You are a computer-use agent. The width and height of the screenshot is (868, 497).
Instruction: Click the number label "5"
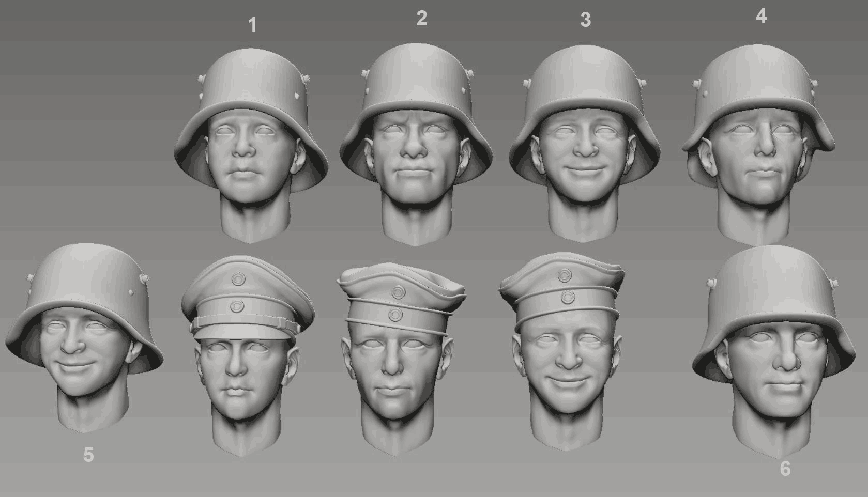(x=88, y=455)
